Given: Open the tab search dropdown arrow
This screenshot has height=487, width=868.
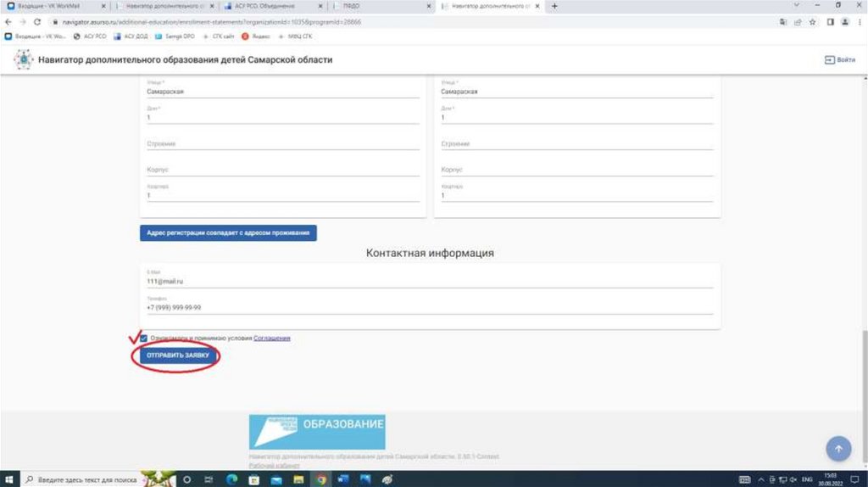Looking at the screenshot, I should [796, 6].
